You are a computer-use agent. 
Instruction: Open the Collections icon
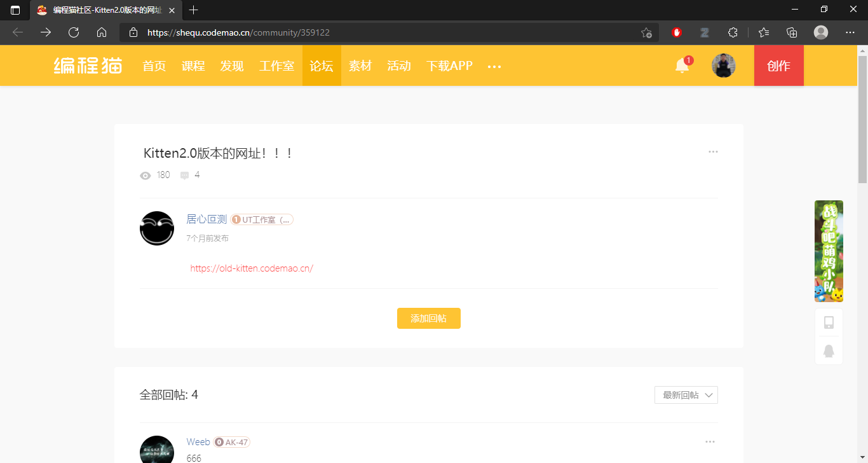(792, 32)
